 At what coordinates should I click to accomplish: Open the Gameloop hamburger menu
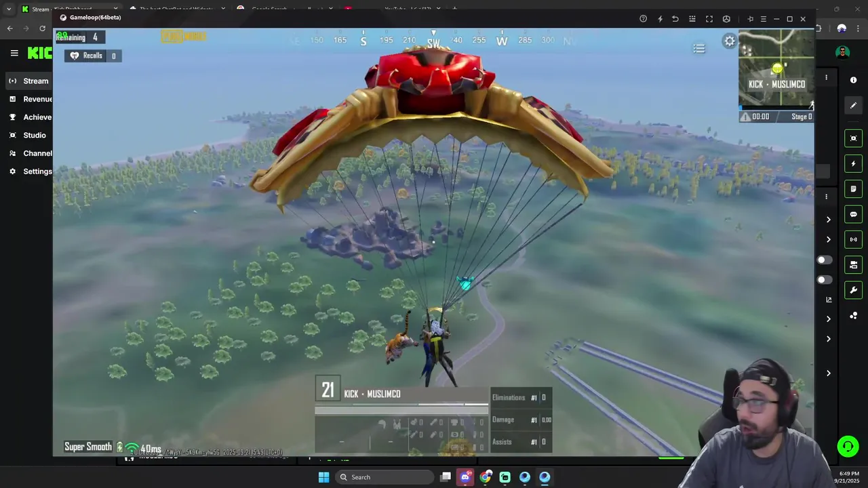(764, 19)
